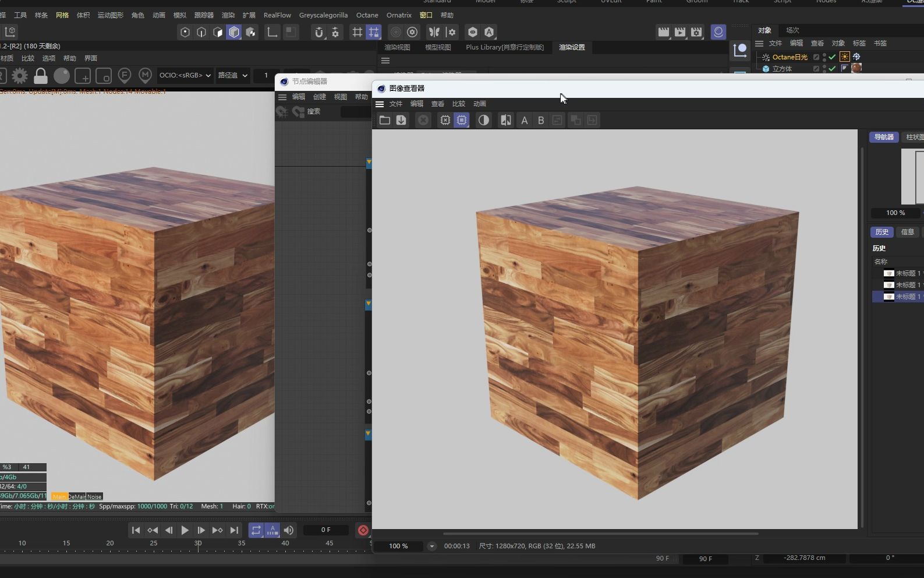Open the object manager hamburger menu
The image size is (924, 578).
pyautogui.click(x=759, y=43)
